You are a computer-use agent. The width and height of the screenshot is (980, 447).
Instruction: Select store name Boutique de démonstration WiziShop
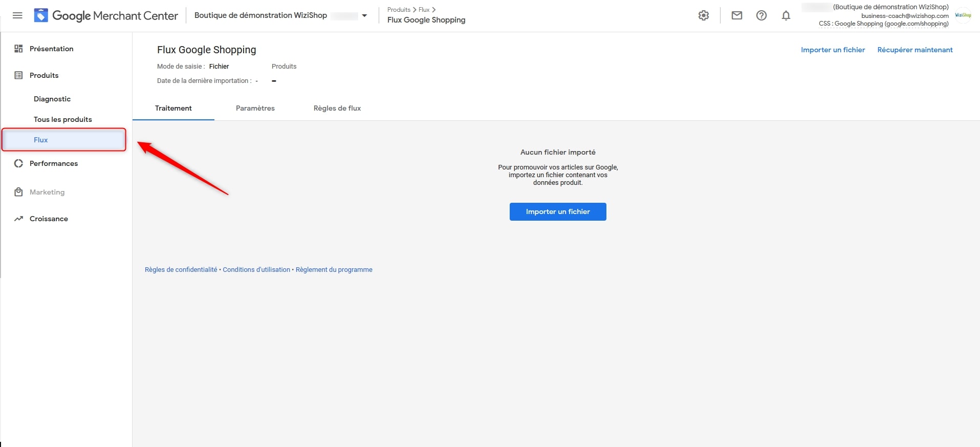[x=260, y=15]
